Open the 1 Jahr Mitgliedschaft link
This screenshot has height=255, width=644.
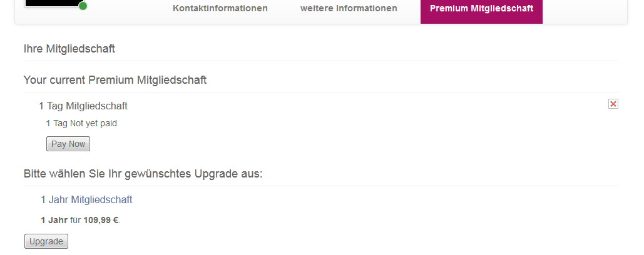click(x=86, y=199)
